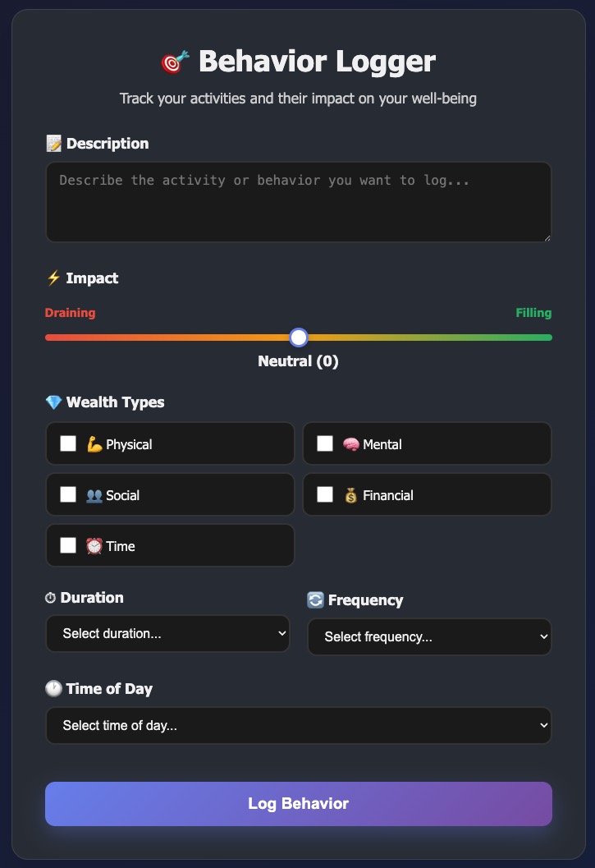Check the Social wealth type box
The image size is (595, 868).
coord(68,494)
